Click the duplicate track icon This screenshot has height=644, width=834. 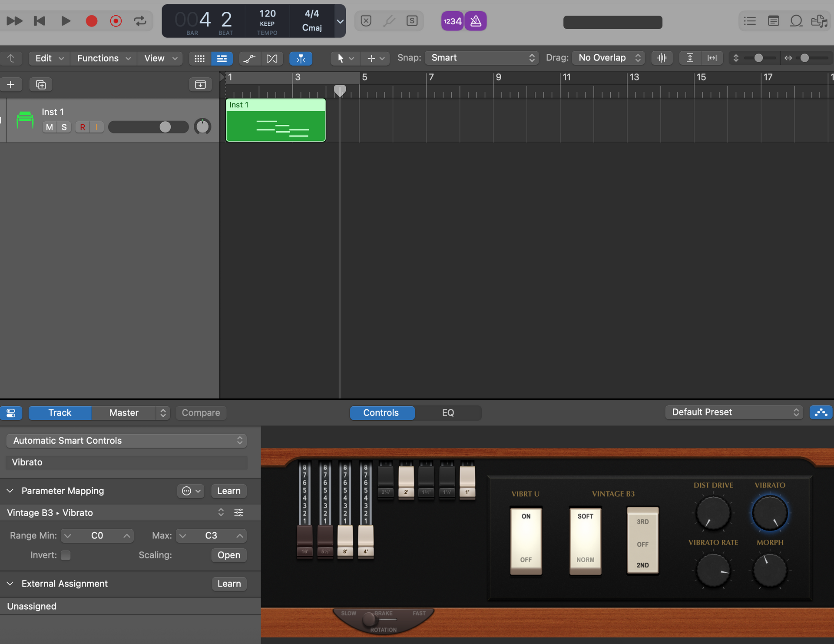point(41,84)
